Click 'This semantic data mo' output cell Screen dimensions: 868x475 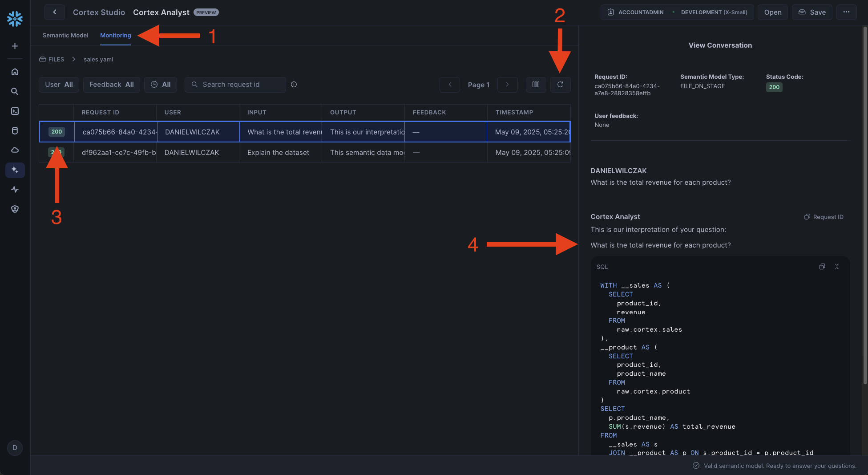363,152
